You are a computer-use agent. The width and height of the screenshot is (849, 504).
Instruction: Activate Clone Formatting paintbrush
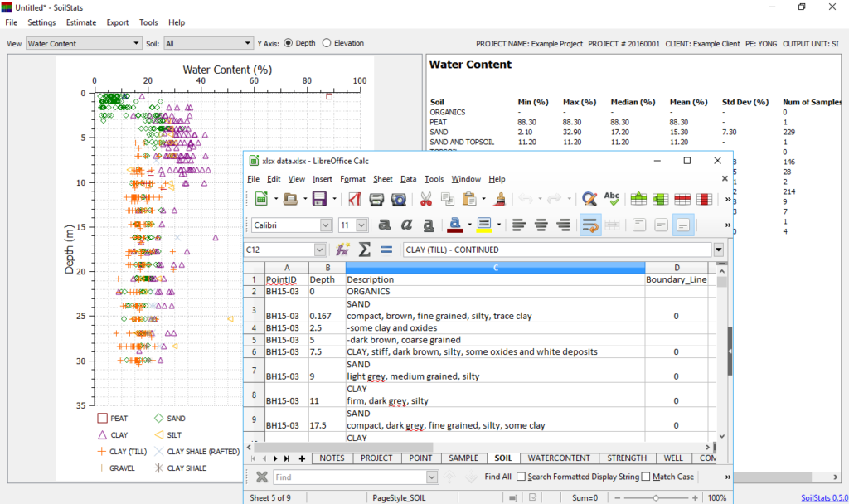(x=499, y=199)
